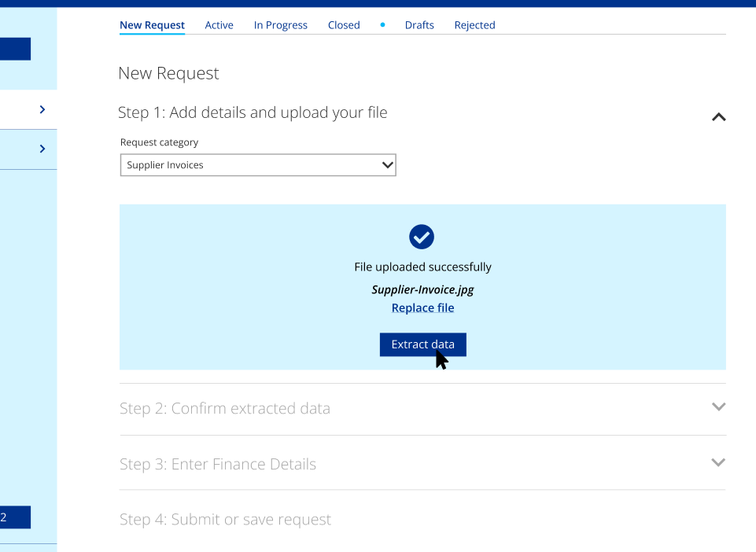
Task: Click the File uploaded successfully message
Action: (x=422, y=267)
